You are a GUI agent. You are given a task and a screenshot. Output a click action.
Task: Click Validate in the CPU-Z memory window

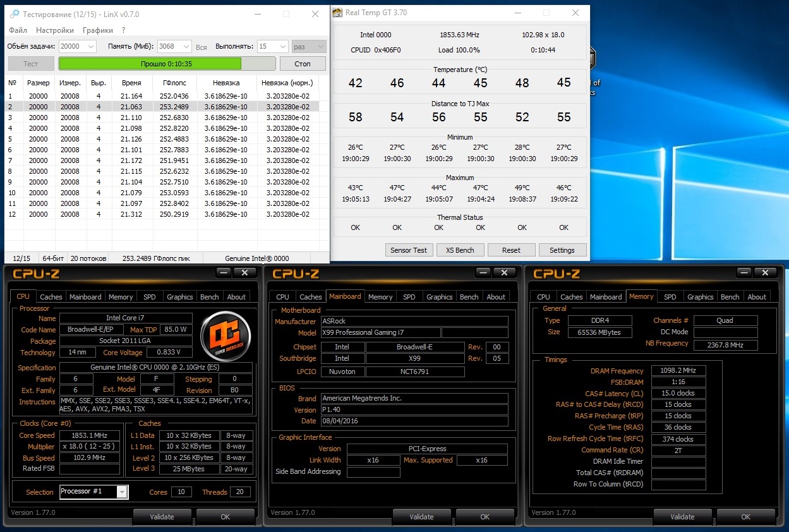pos(682,516)
